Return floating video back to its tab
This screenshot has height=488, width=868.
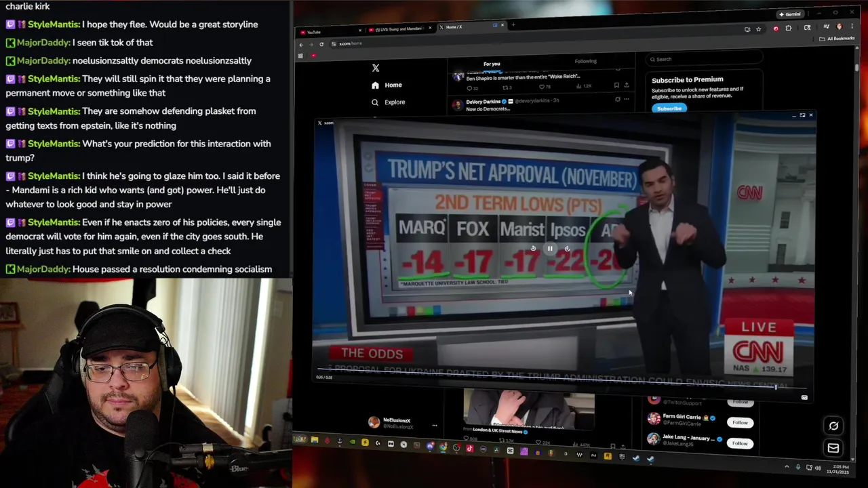(x=802, y=115)
